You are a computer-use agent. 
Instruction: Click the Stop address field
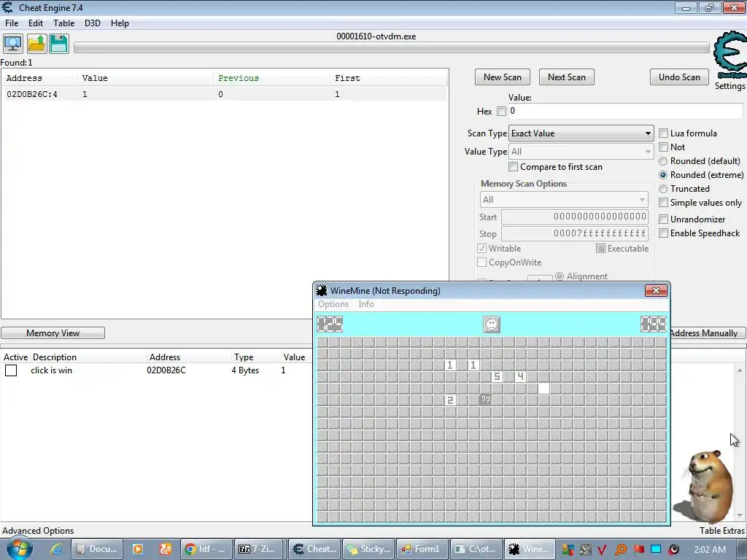coord(575,233)
